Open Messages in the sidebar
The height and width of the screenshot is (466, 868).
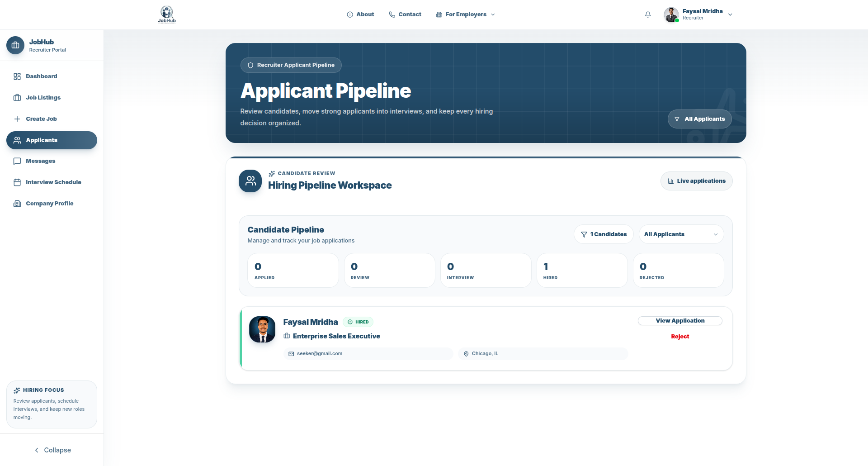[x=52, y=161]
